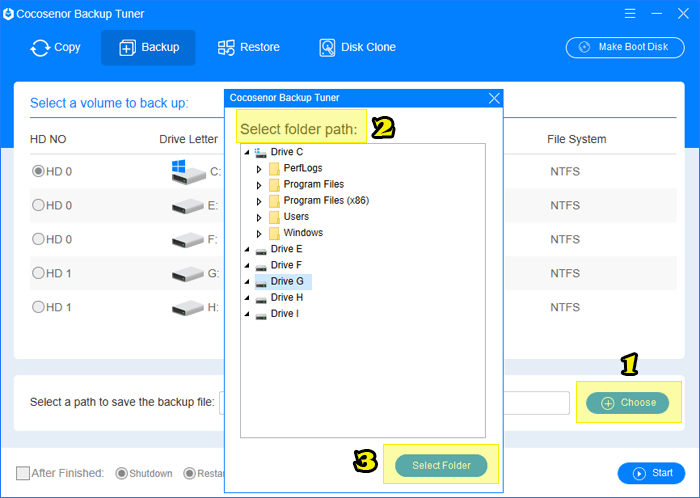Viewport: 700px width, 498px height.
Task: Click the Windows folder icon
Action: (x=274, y=233)
